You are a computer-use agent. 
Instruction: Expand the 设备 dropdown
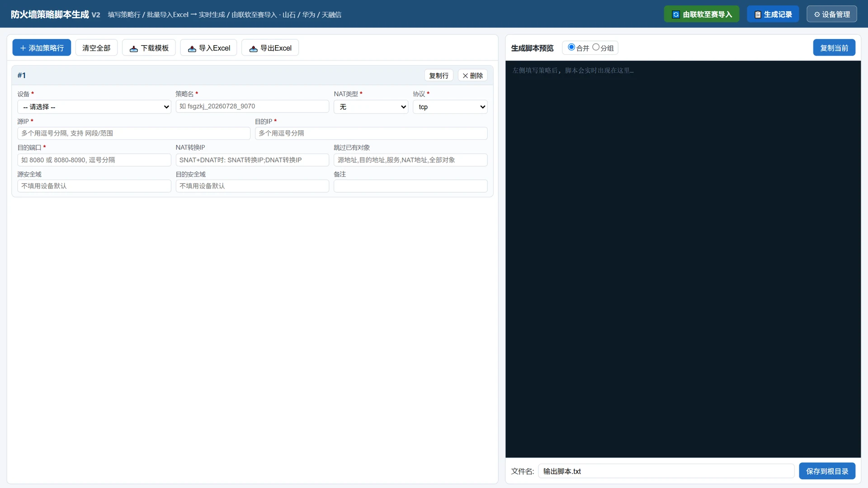click(x=94, y=107)
